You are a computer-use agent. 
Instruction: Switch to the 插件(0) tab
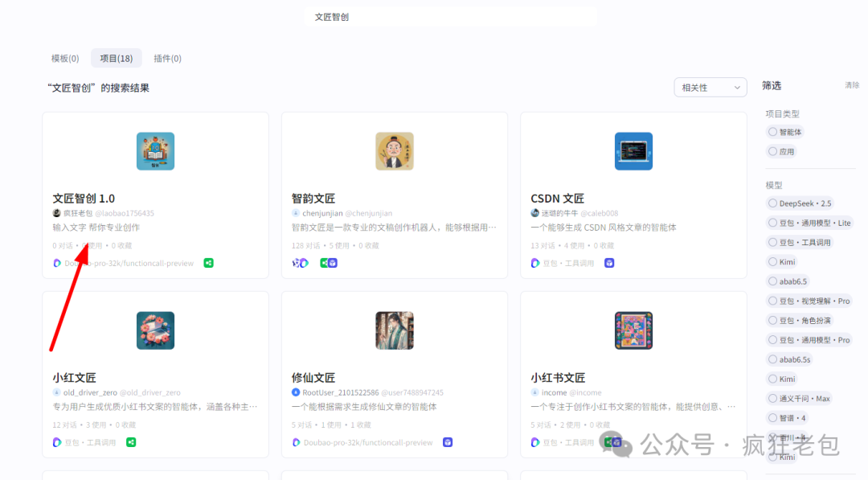(168, 58)
